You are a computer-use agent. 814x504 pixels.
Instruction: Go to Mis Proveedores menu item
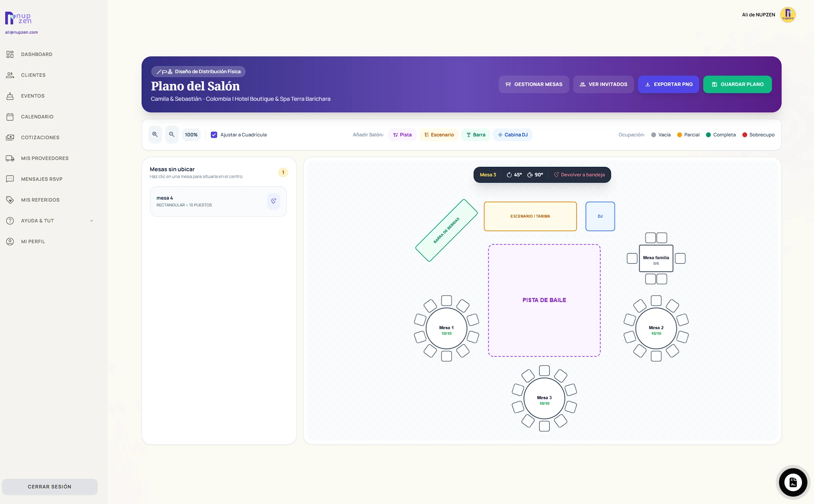(x=45, y=158)
